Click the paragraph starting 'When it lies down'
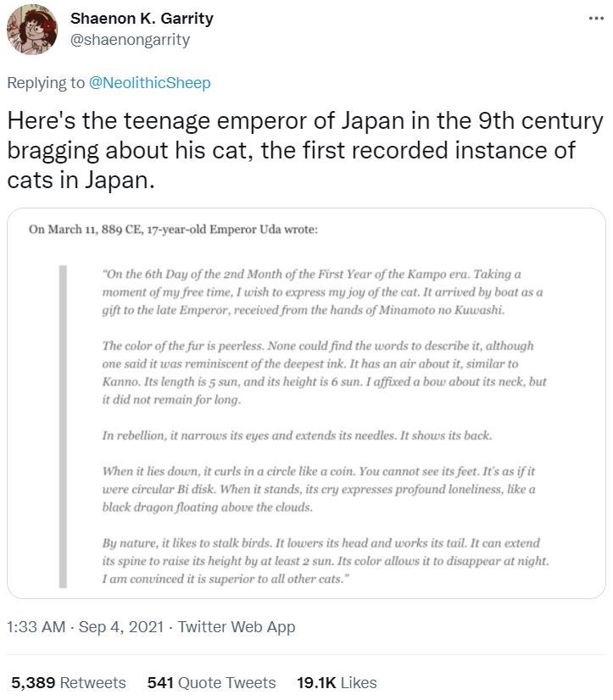This screenshot has width=613, height=700. (320, 490)
